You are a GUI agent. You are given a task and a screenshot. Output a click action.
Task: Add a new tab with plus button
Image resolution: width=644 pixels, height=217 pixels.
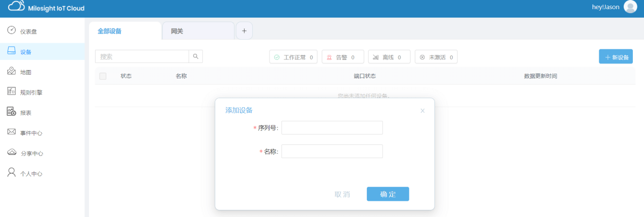pyautogui.click(x=244, y=31)
